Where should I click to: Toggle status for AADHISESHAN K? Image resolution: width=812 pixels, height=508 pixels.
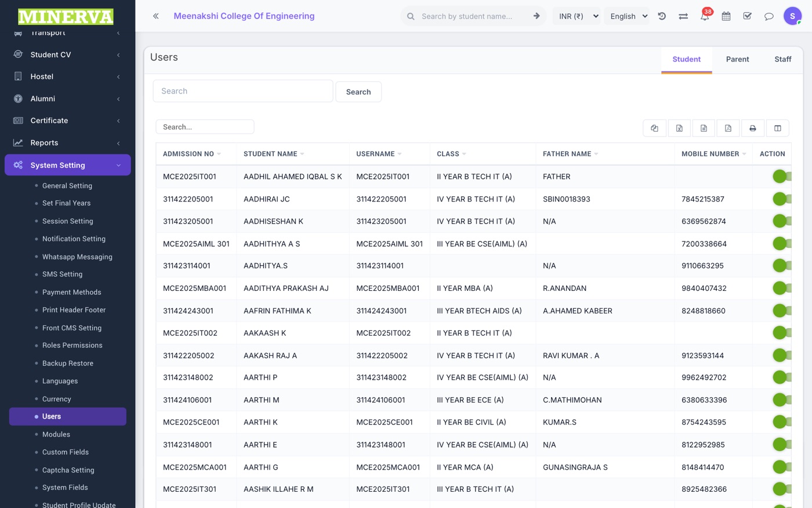coord(782,221)
